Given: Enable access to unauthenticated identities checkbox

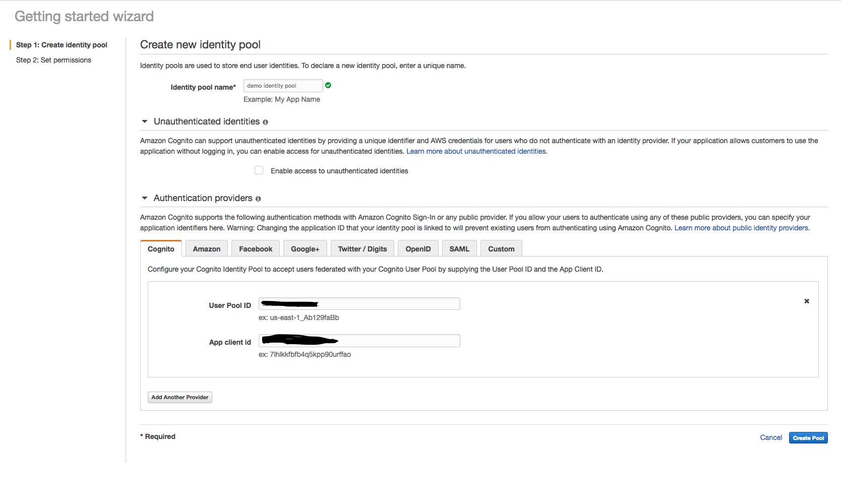Looking at the screenshot, I should [259, 170].
